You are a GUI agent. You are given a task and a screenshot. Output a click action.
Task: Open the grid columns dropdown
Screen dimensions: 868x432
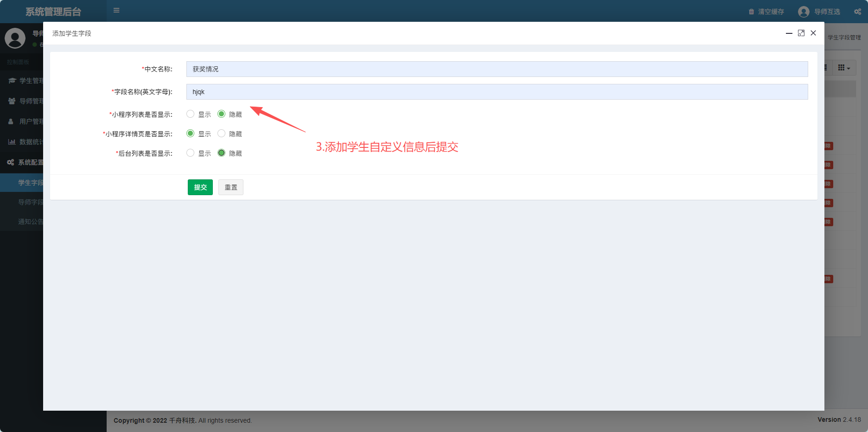[x=844, y=68]
